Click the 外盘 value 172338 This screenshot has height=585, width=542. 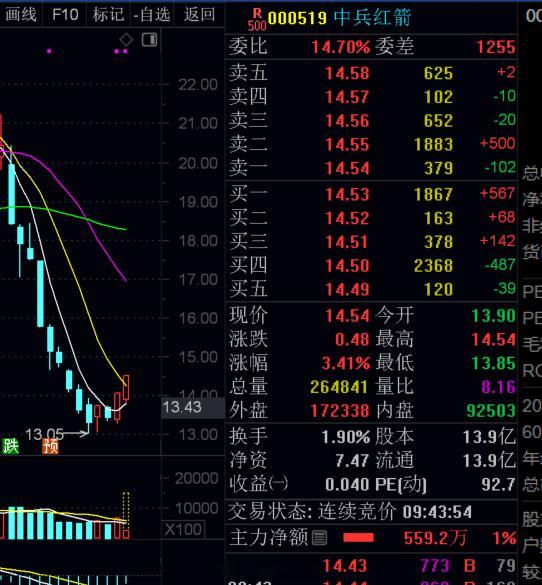(340, 410)
